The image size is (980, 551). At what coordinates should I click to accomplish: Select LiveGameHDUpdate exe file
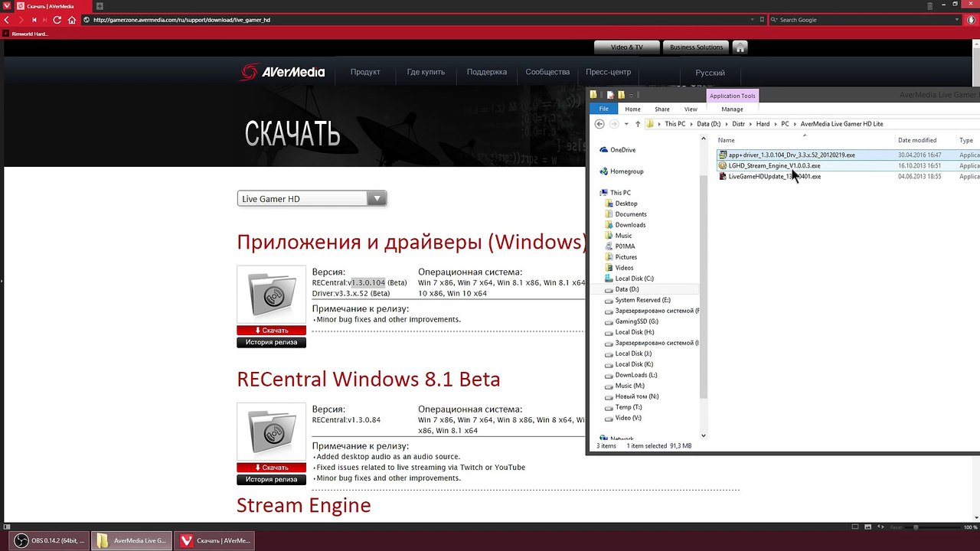(774, 176)
